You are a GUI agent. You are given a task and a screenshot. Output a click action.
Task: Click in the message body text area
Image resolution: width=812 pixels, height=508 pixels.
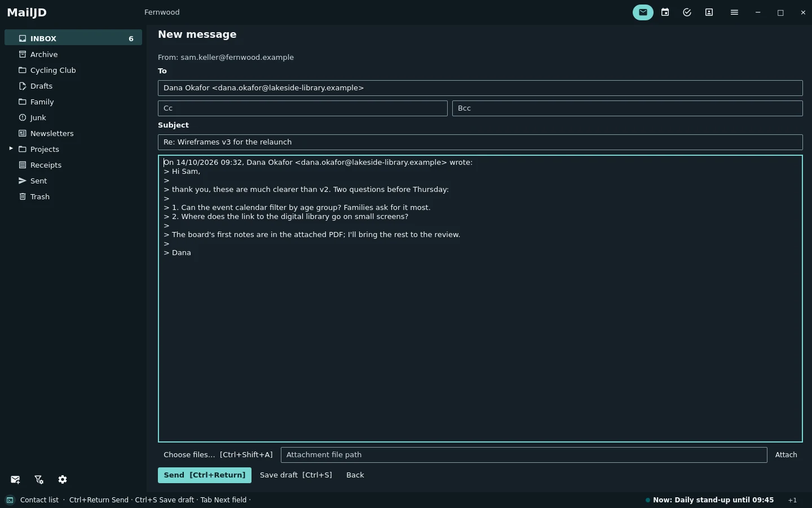click(x=480, y=299)
